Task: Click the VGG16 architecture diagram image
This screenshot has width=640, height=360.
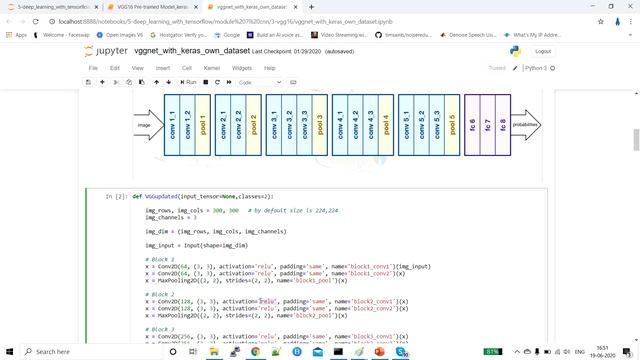Action: 337,125
